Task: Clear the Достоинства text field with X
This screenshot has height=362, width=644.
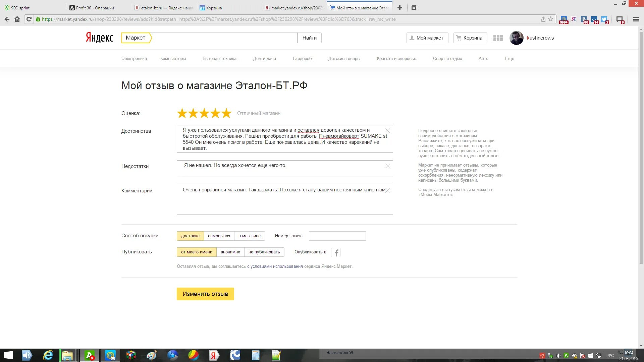Action: [x=387, y=131]
